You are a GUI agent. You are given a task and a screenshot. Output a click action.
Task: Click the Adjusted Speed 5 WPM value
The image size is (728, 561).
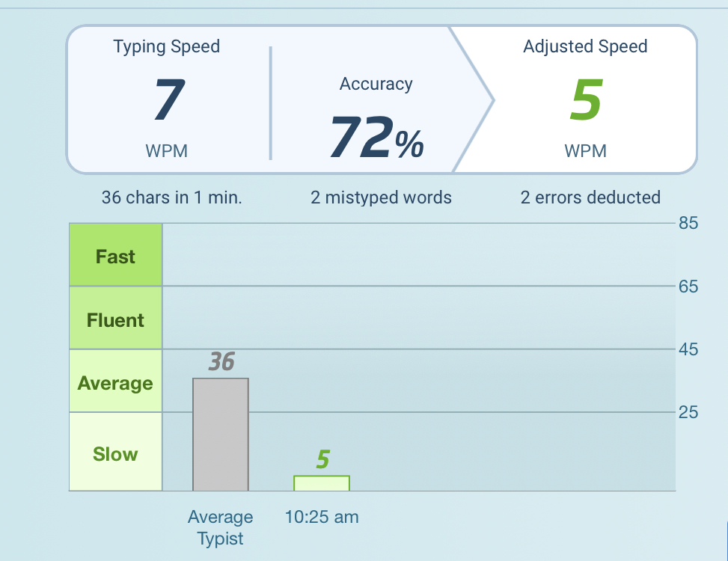(x=585, y=100)
